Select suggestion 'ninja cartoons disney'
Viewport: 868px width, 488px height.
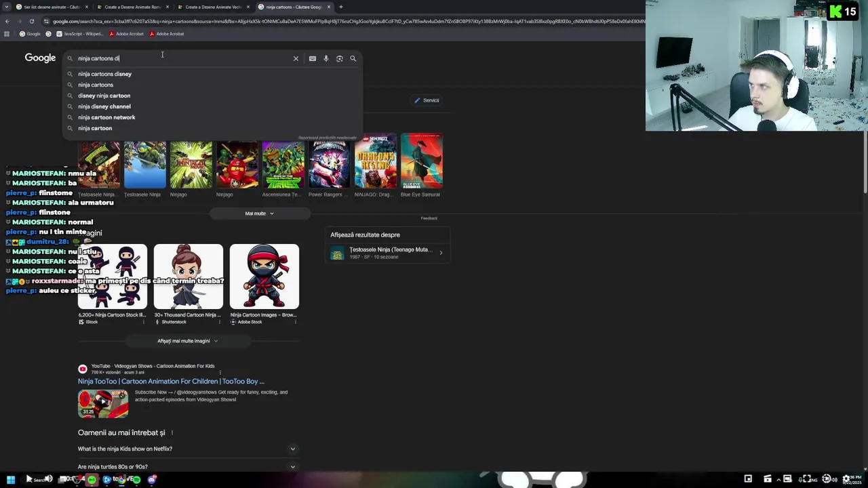212,74
